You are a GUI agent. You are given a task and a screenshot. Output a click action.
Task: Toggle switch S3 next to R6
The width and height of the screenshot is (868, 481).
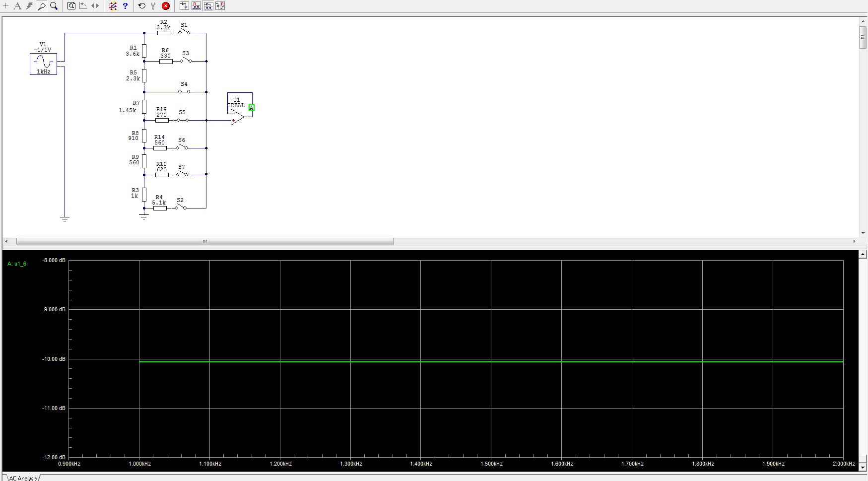(x=186, y=61)
